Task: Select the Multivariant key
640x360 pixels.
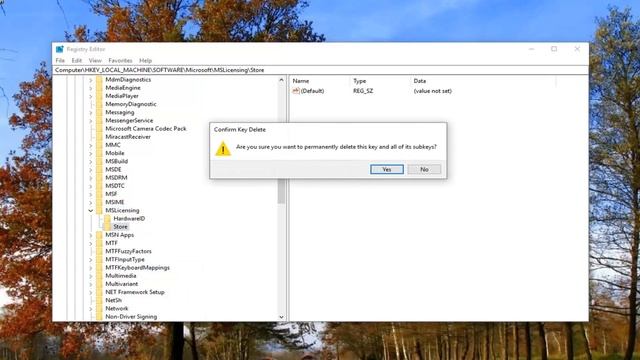Action: pos(122,284)
